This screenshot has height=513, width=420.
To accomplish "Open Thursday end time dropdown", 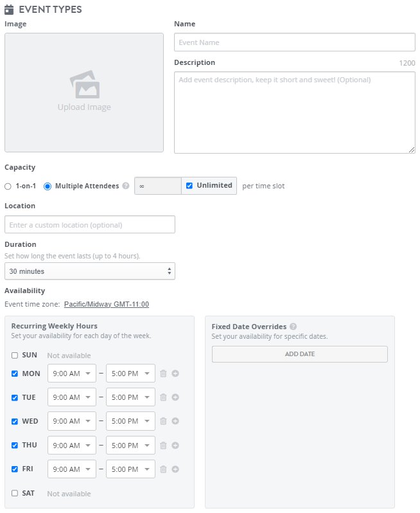I will coord(130,446).
